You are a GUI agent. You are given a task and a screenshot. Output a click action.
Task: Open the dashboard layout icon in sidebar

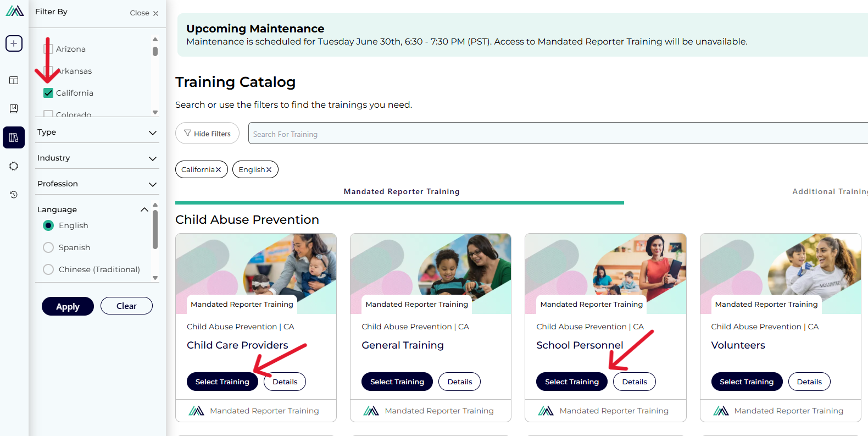[x=14, y=80]
